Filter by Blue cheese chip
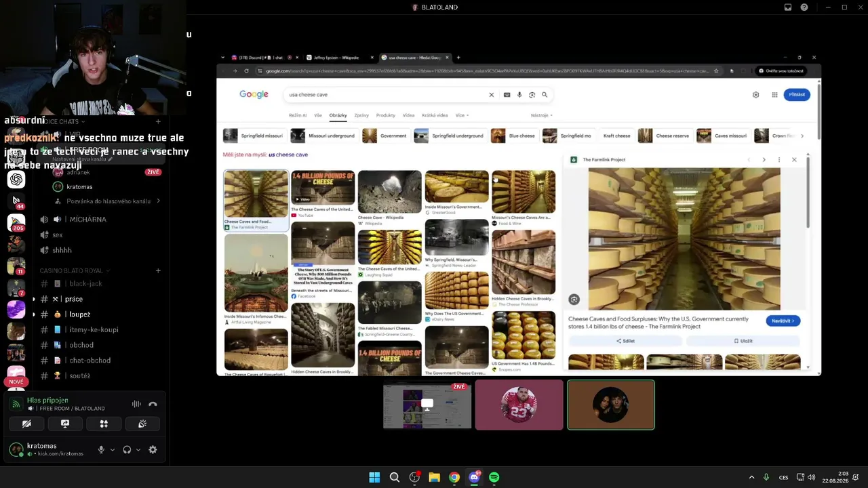 click(x=515, y=136)
